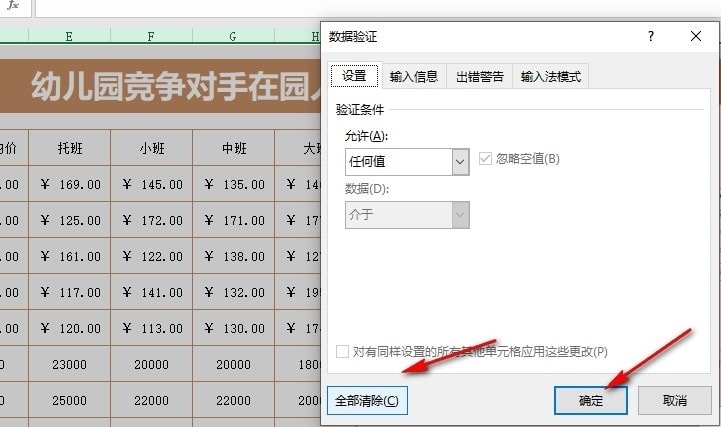This screenshot has width=721, height=427.
Task: Open the 输入信息 tab
Action: pyautogui.click(x=414, y=76)
